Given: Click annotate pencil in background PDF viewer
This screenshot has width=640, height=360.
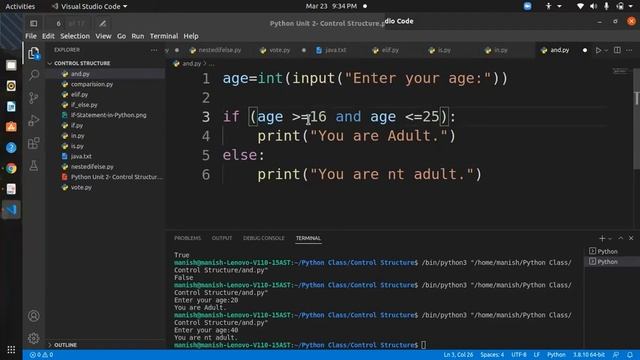Looking at the screenshot, I should [102, 24].
